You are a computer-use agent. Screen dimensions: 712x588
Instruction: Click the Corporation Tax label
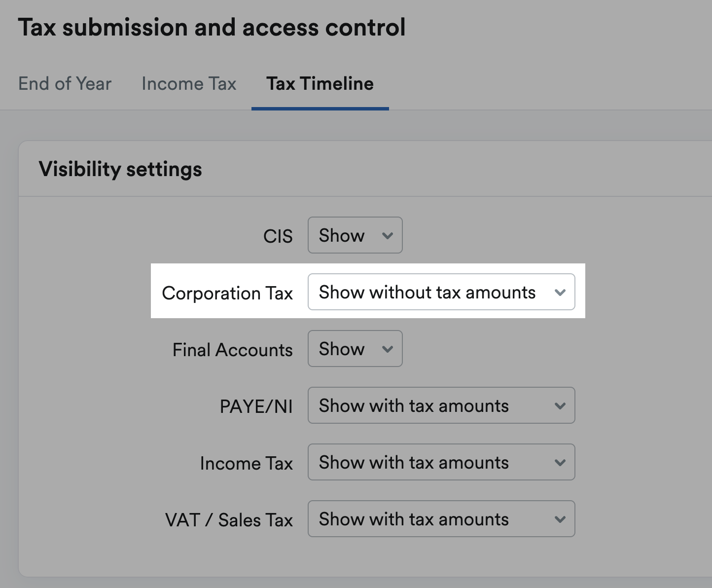pos(227,293)
